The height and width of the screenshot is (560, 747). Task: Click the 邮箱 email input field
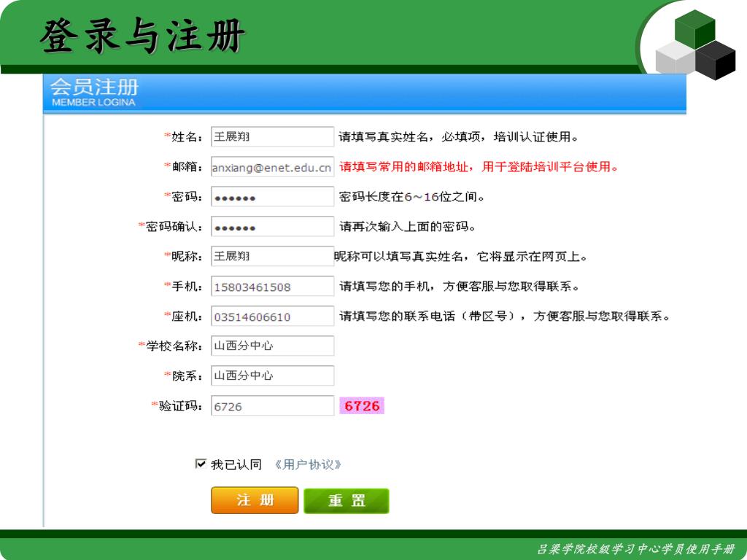[272, 167]
